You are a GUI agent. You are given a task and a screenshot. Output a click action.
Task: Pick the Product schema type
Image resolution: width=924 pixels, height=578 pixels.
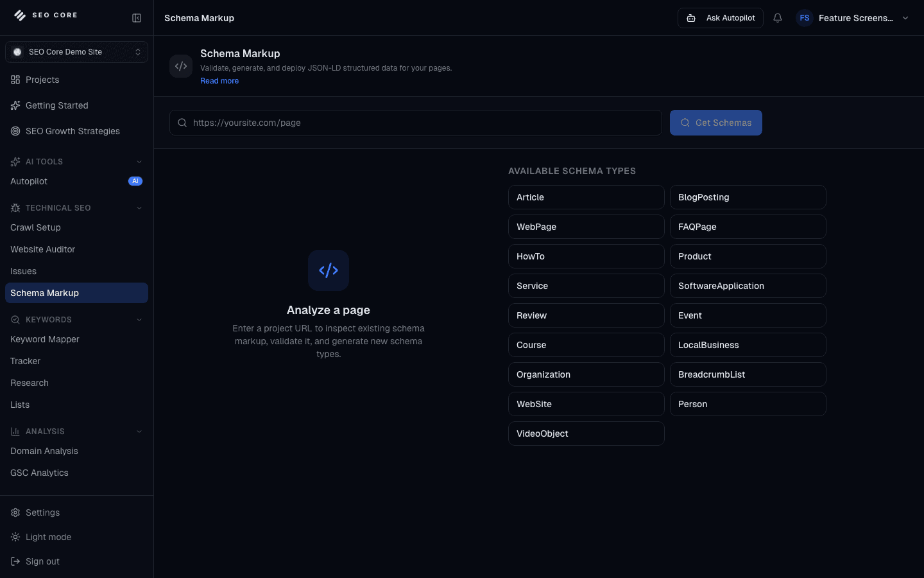(x=748, y=256)
